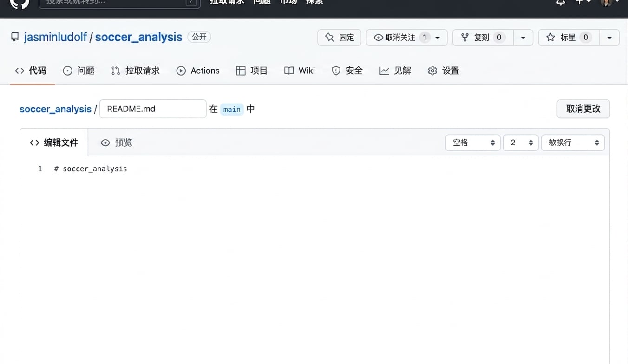Pin the repository with 固定 button
628x364 pixels.
pos(339,38)
